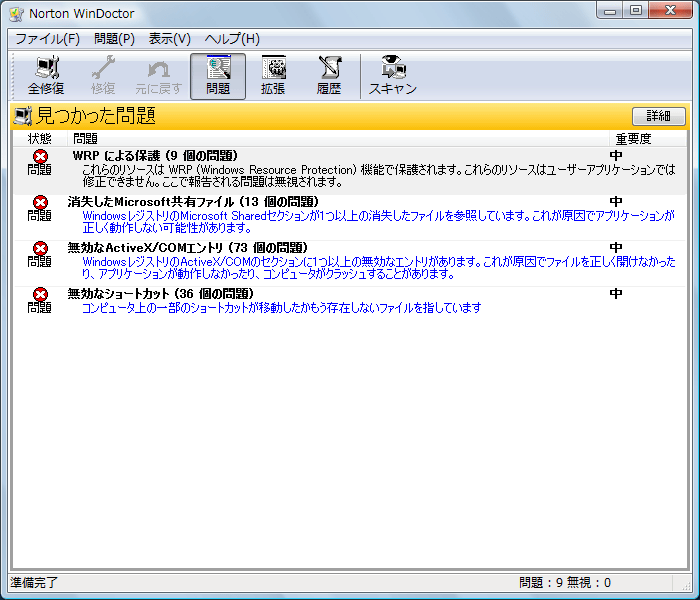
Task: Click the blue description starting WindowsレジストリのMicrosoft Shared
Action: [378, 222]
